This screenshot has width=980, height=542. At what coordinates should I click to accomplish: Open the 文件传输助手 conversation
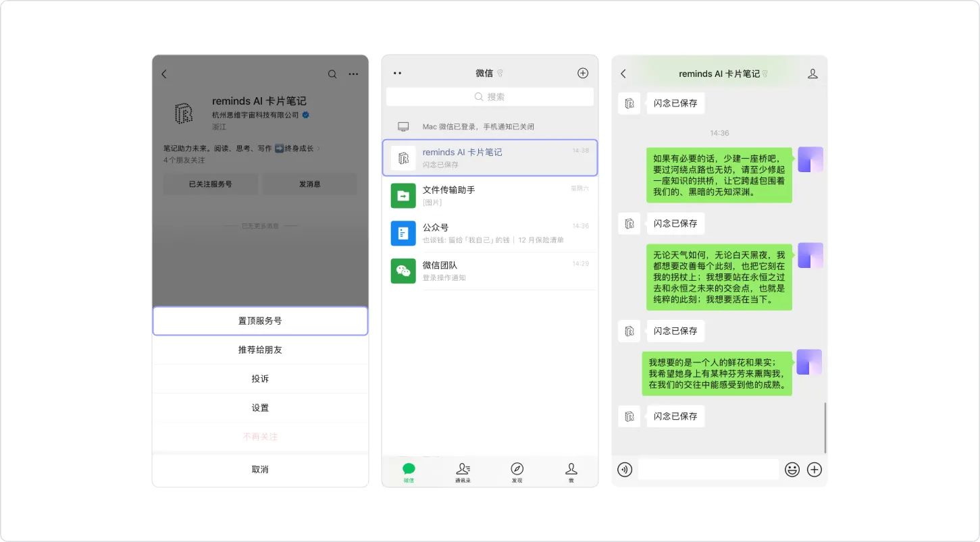click(490, 194)
